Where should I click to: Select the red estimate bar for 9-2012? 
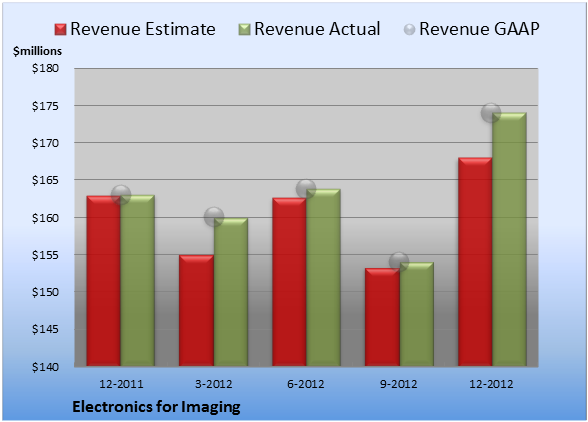[x=382, y=317]
